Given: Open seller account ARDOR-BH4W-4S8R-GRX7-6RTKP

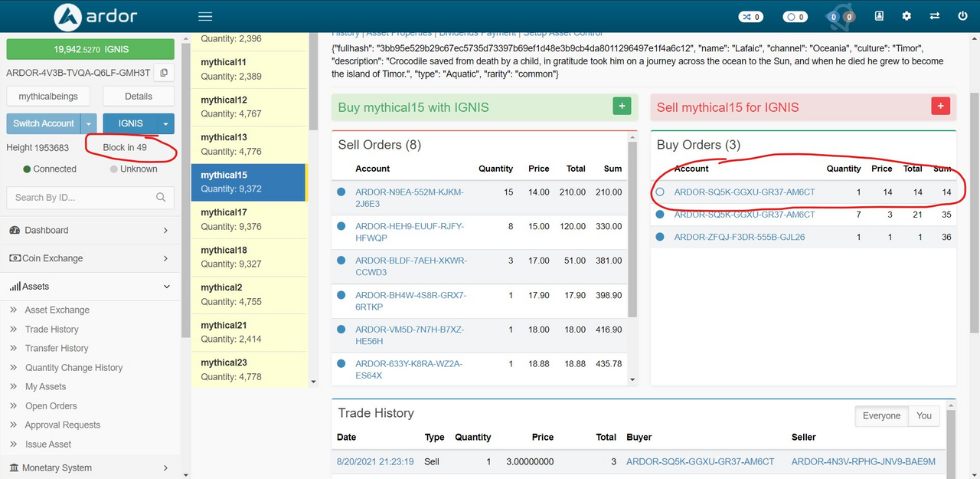Looking at the screenshot, I should pyautogui.click(x=411, y=300).
